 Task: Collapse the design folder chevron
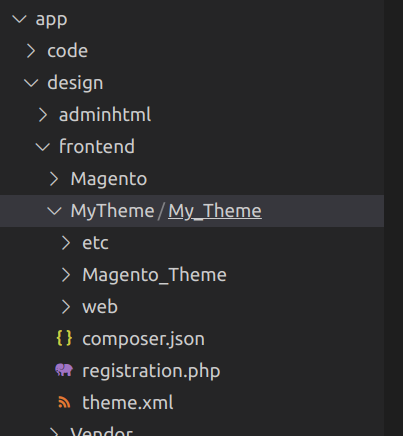point(31,83)
